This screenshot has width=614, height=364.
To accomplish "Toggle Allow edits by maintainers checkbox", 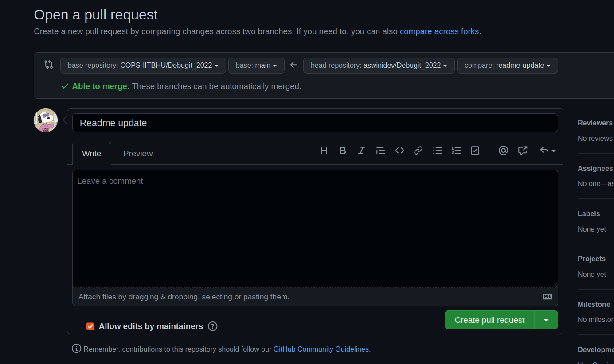I will (90, 326).
